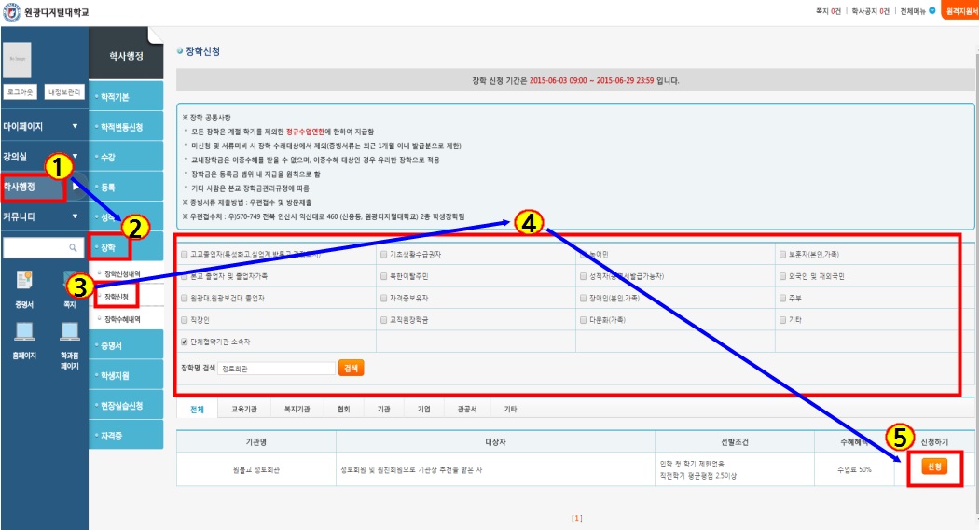Screen dimensions: 980x530
Task: Open the 수강 submenu item
Action: click(x=126, y=157)
